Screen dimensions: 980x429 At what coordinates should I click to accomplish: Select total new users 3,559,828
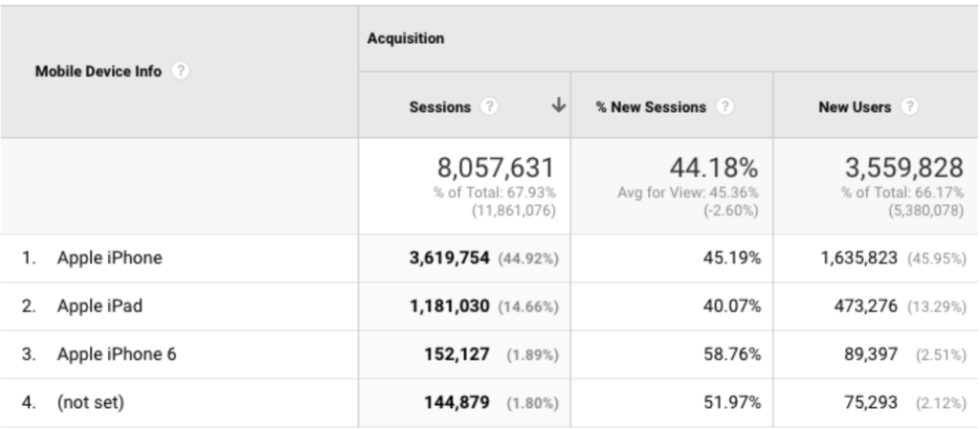tap(903, 169)
